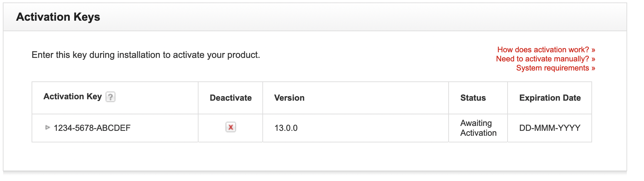Click the Activation Keys panel heading

click(x=58, y=17)
